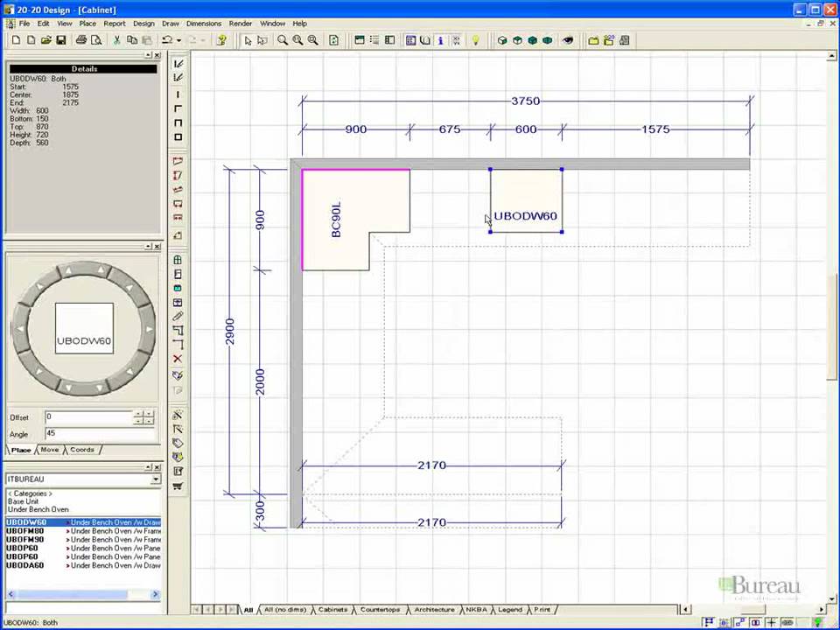The image size is (840, 630).
Task: Click the '< Categories >' entry
Action: pos(30,493)
